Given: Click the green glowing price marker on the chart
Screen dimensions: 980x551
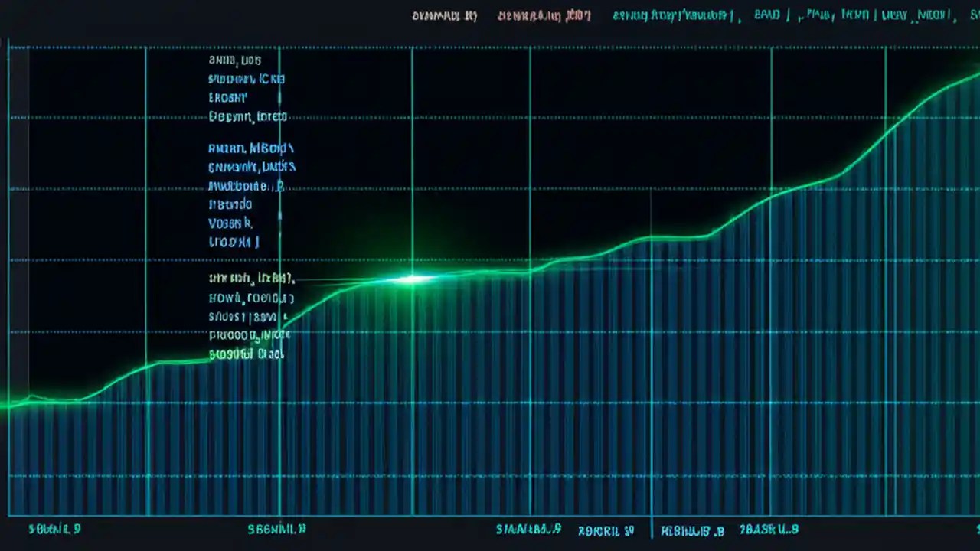Looking at the screenshot, I should pyautogui.click(x=413, y=281).
